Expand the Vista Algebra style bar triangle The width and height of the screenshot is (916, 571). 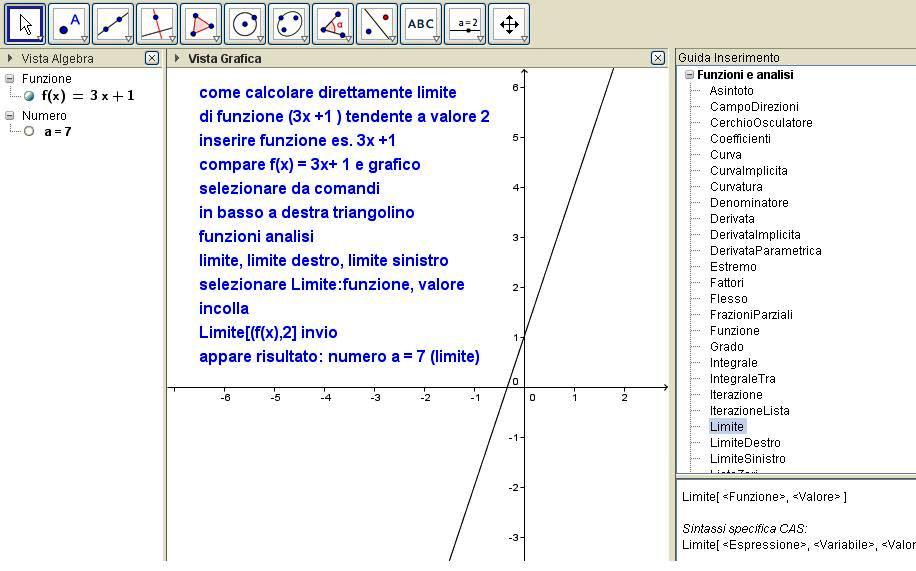tap(9, 58)
